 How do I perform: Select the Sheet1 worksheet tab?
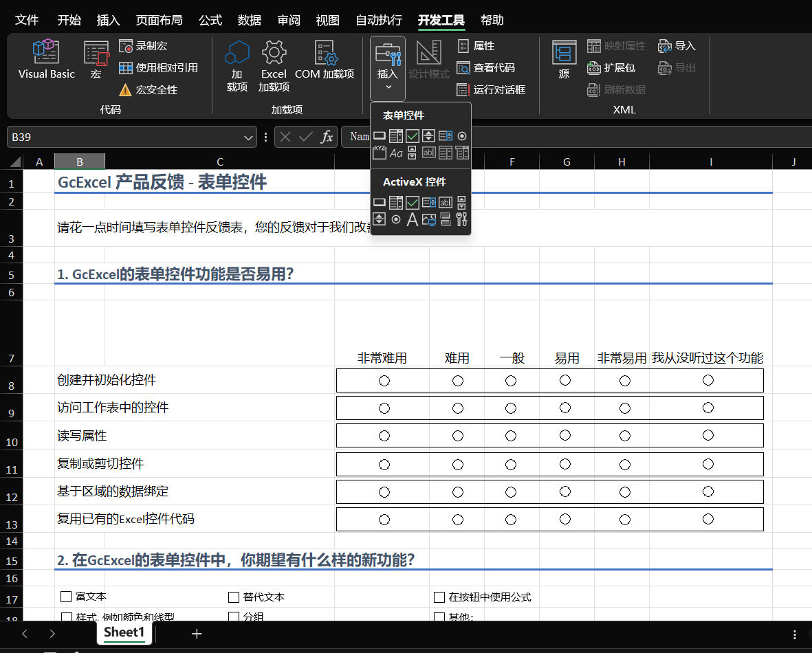[x=124, y=632]
